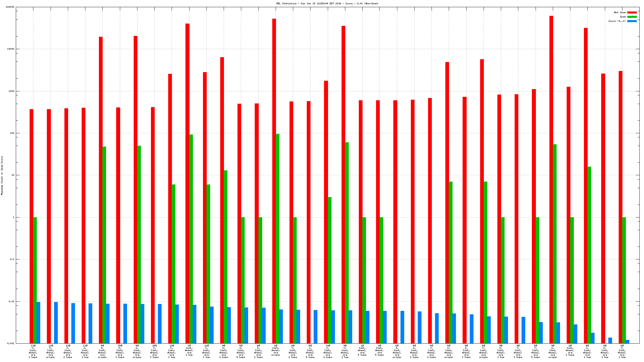The image size is (644, 362).
Task: Select the 'Score (0..1)' legend label text
Action: point(617,21)
